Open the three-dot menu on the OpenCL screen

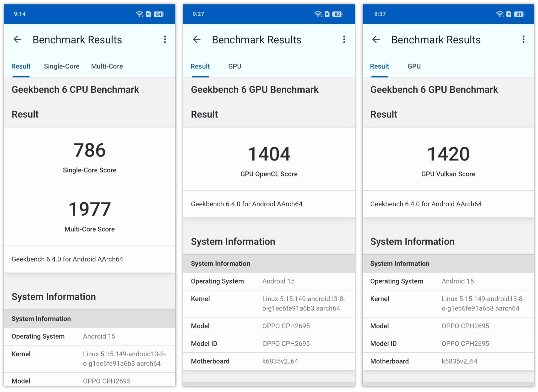344,39
